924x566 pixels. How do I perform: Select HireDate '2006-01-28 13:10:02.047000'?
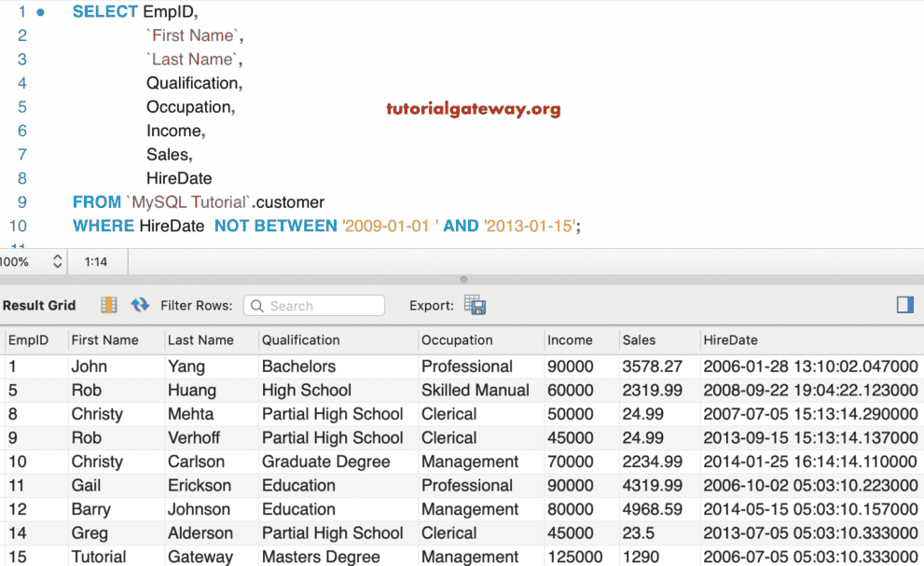tap(811, 366)
